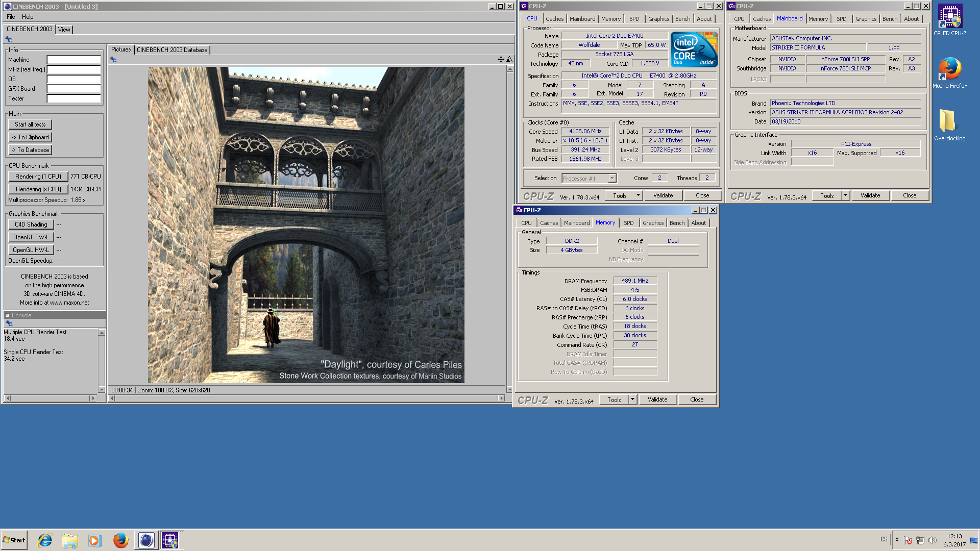The height and width of the screenshot is (551, 980).
Task: Switch to CINEBENCH taskbar button
Action: tap(146, 540)
